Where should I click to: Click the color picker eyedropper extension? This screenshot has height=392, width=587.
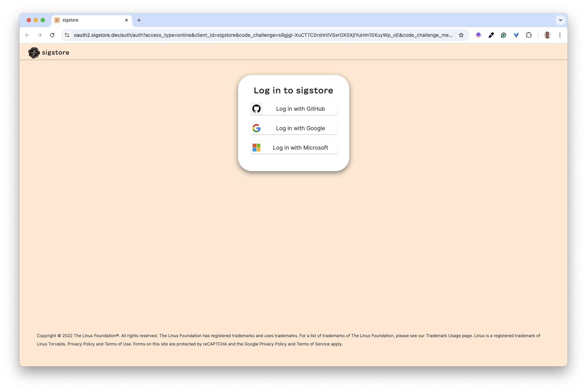pos(491,35)
